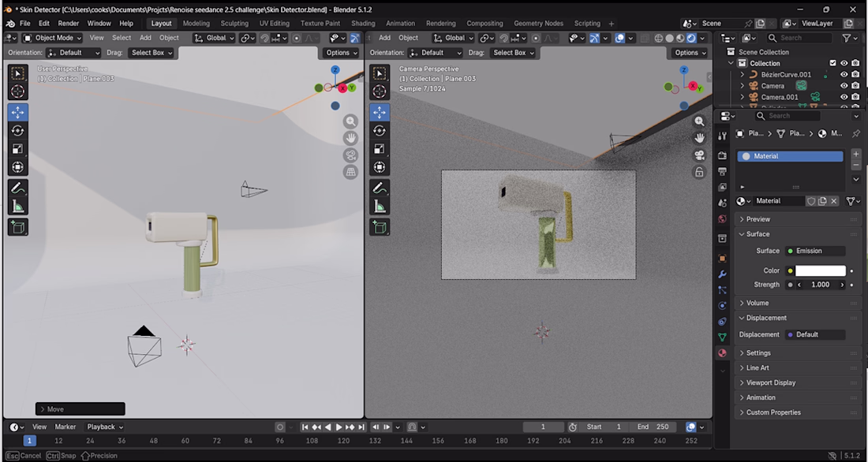The height and width of the screenshot is (462, 868).
Task: Click the emission Color white swatch
Action: (821, 270)
